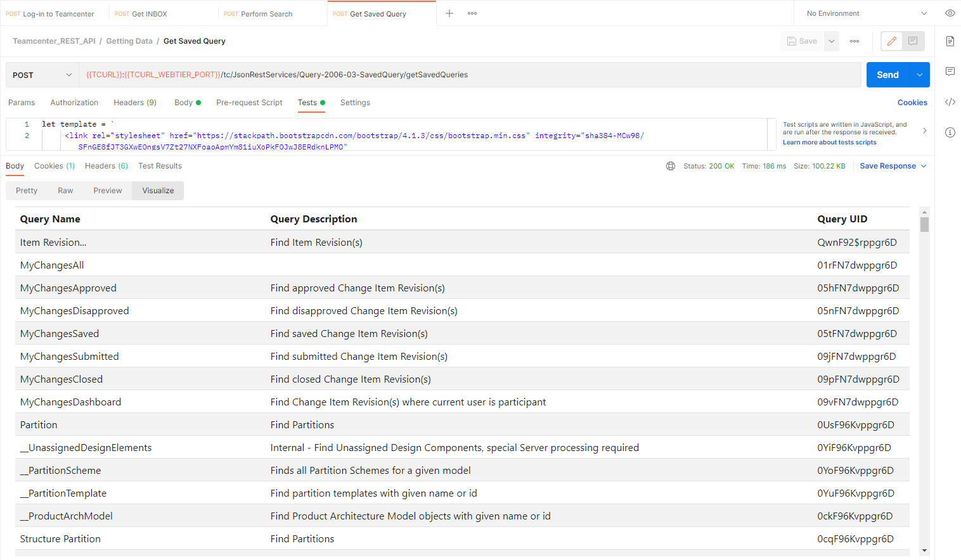This screenshot has width=961, height=560.
Task: Open the Test Results tab
Action: click(160, 166)
